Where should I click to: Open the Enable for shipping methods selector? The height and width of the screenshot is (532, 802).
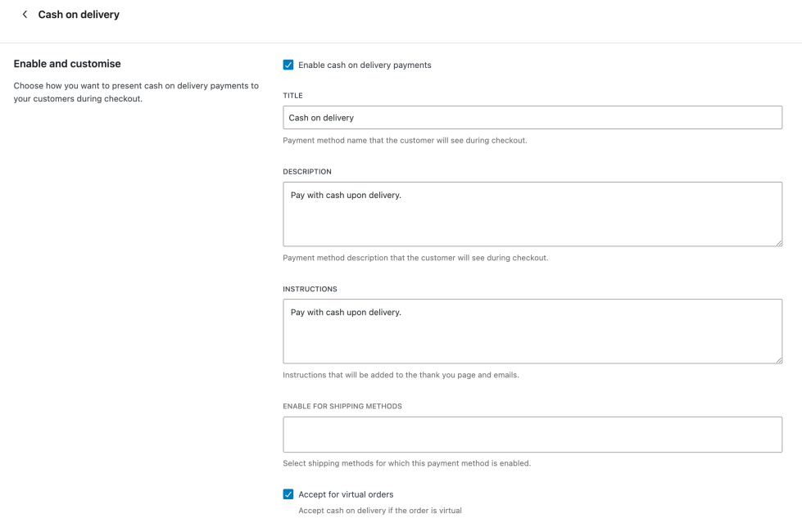[532, 435]
